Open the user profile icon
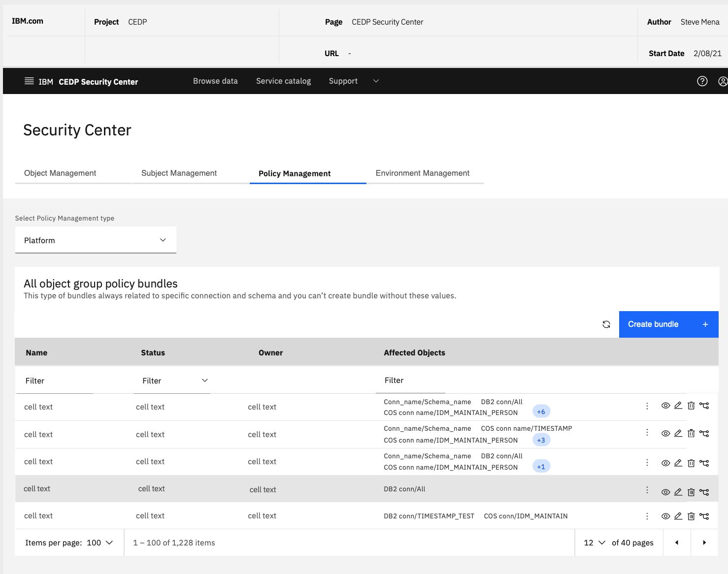 pyautogui.click(x=722, y=81)
